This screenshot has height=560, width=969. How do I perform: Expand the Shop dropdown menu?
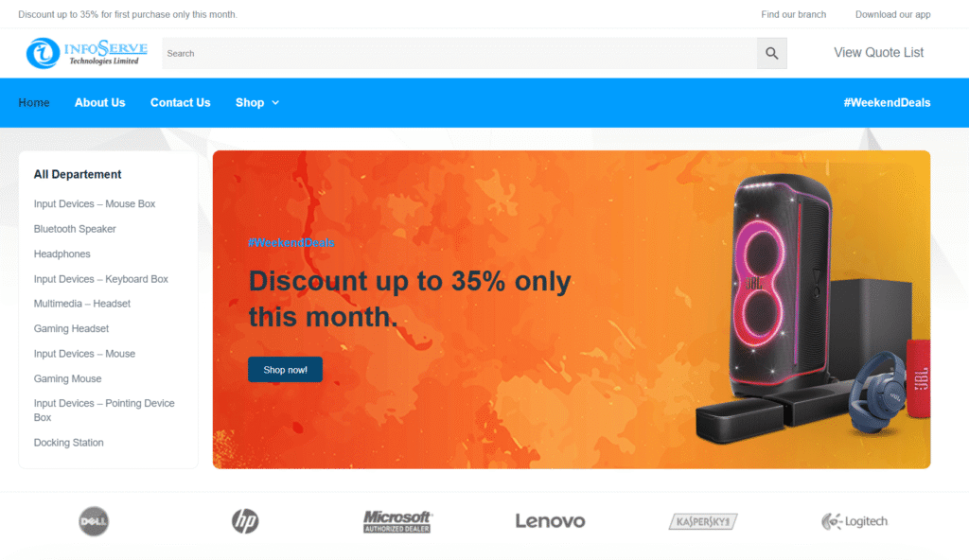coord(257,102)
